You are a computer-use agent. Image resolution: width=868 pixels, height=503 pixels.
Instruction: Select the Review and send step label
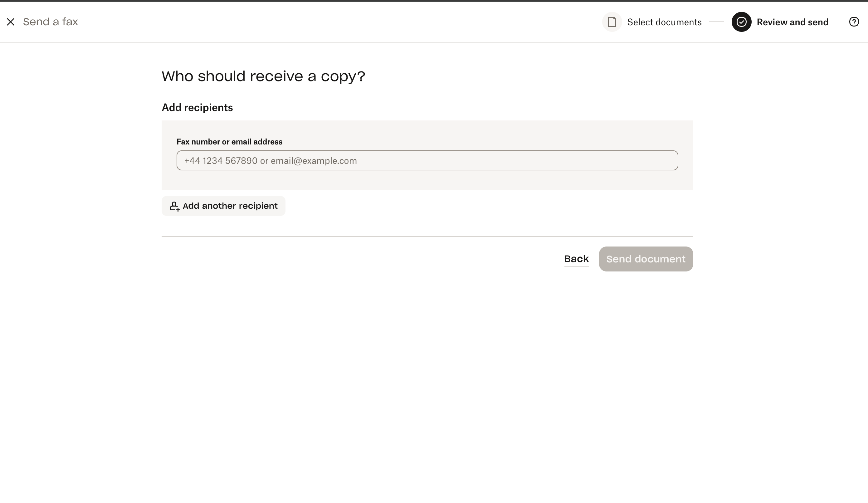pos(792,22)
